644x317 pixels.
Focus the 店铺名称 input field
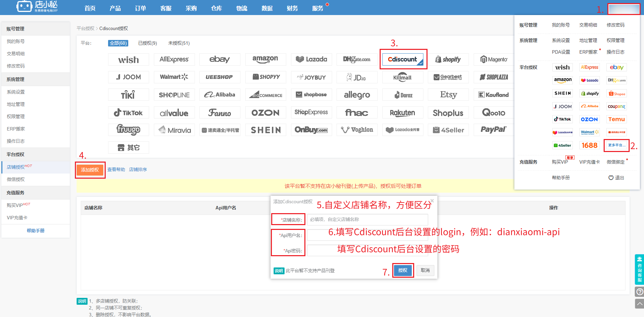pyautogui.click(x=367, y=219)
